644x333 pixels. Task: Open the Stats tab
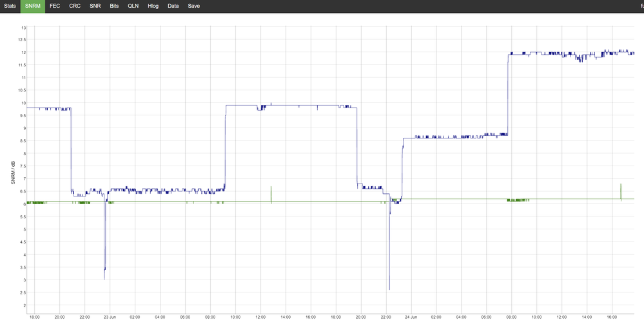pos(10,6)
